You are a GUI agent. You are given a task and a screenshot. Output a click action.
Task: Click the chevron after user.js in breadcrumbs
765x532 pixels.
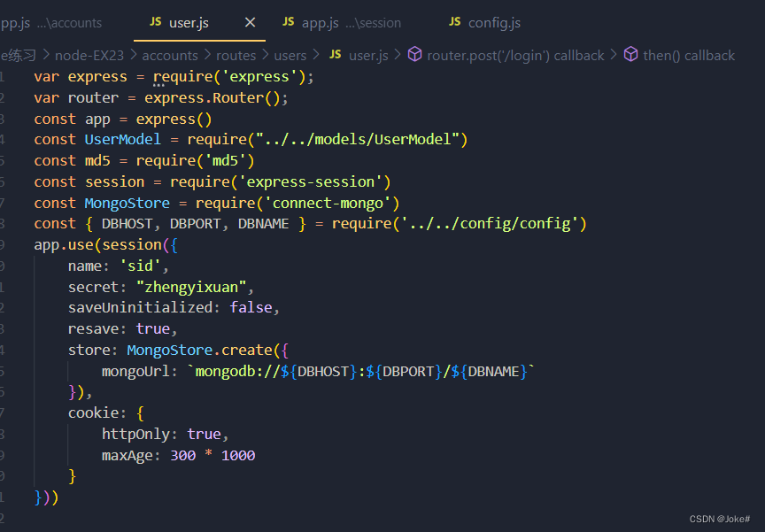398,55
